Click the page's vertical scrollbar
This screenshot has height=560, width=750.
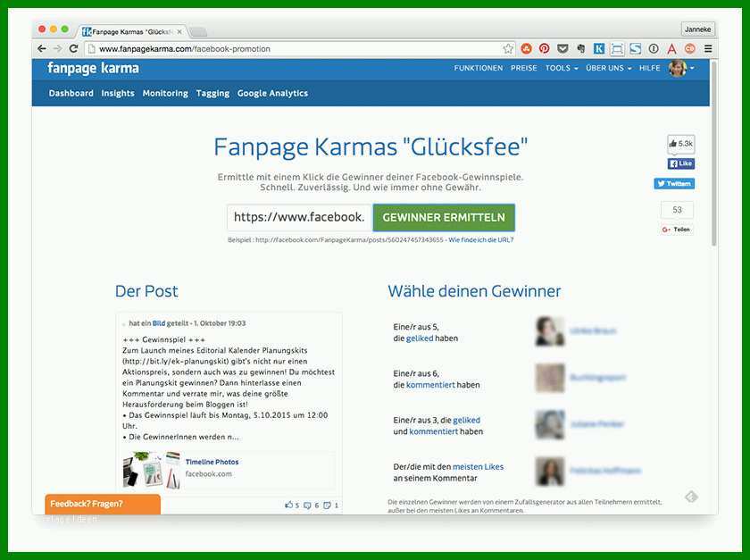pos(713,153)
